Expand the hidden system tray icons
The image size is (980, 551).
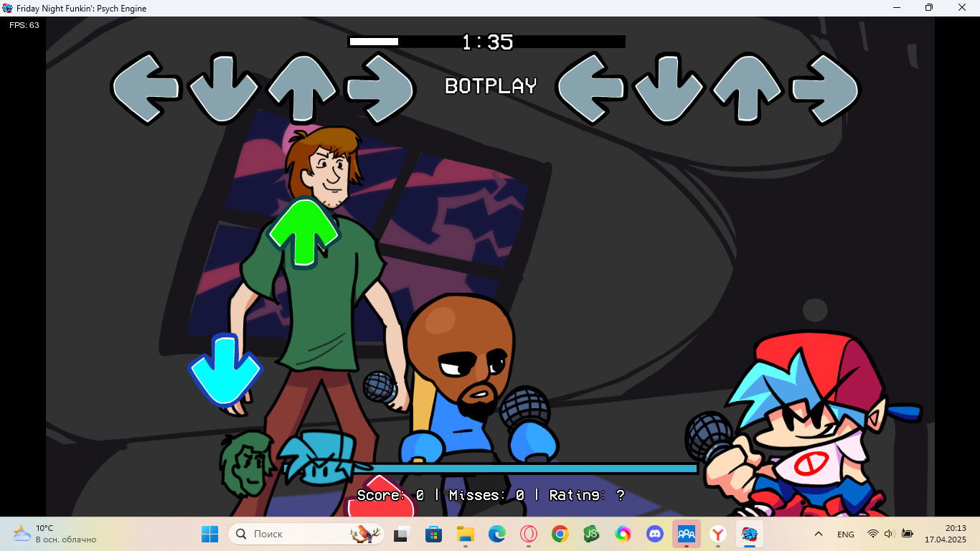818,534
